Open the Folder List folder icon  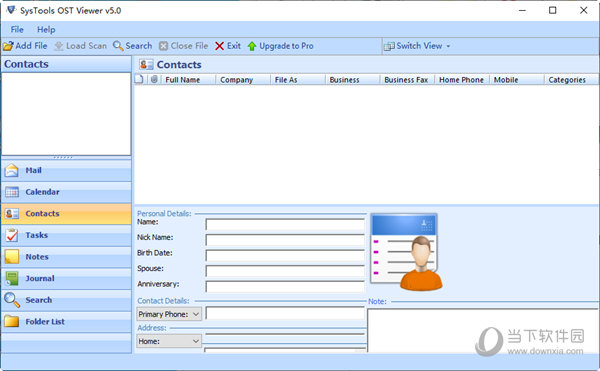[11, 322]
